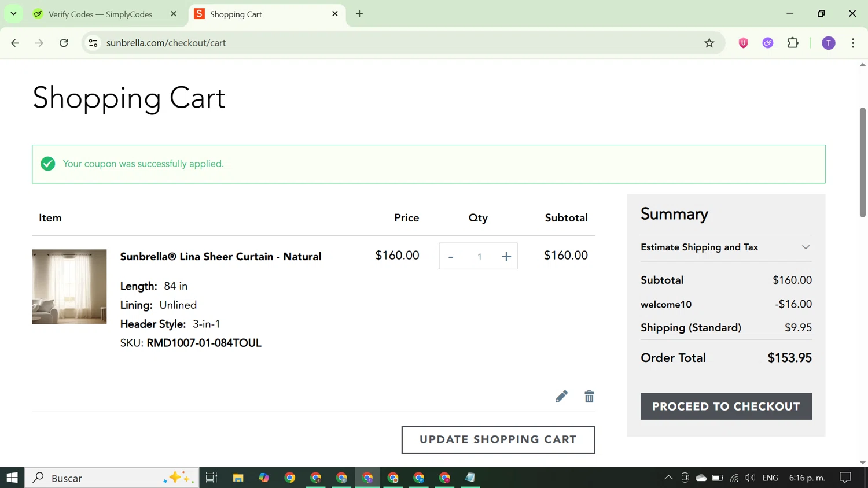The width and height of the screenshot is (868, 488).
Task: Open Task View on the taskbar
Action: (x=212, y=478)
